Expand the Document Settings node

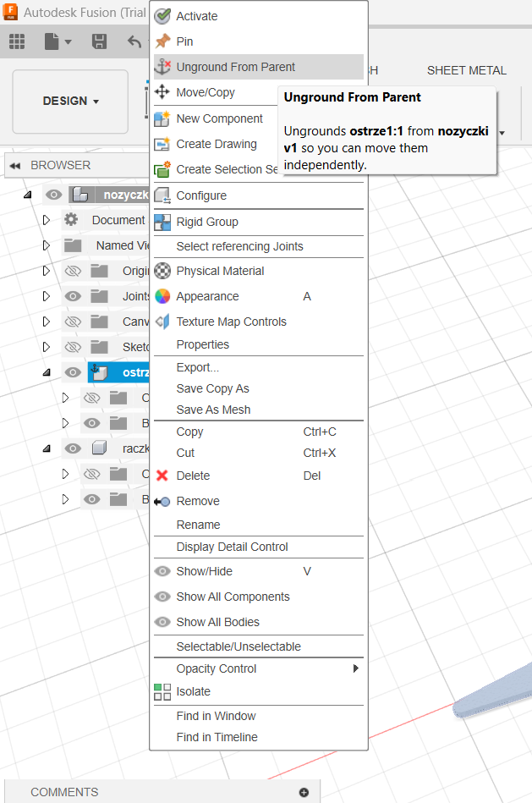pyautogui.click(x=46, y=220)
